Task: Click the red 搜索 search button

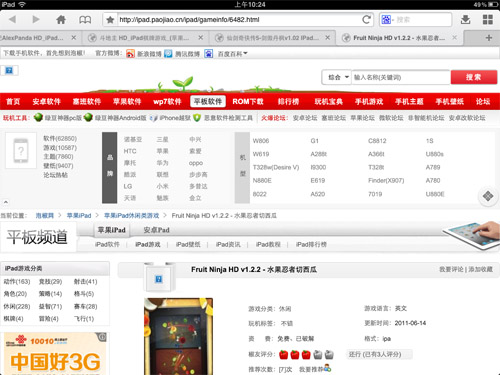Action: 474,77
